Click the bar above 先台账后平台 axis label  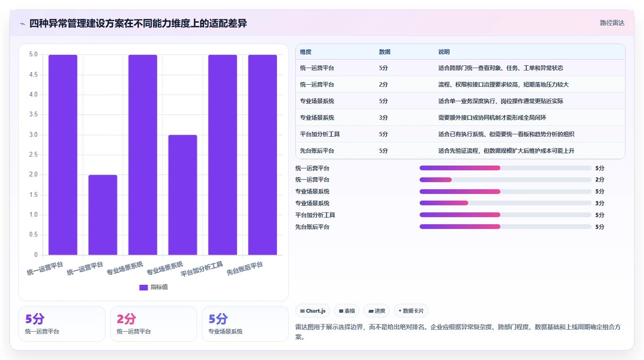pos(262,155)
